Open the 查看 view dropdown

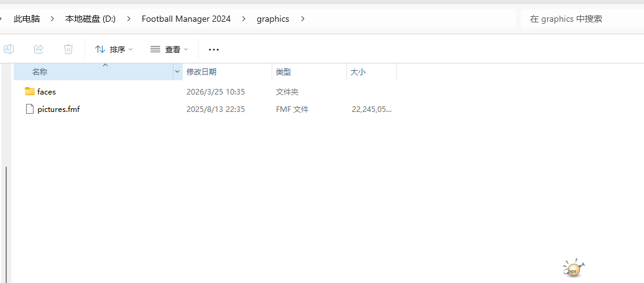[x=169, y=49]
